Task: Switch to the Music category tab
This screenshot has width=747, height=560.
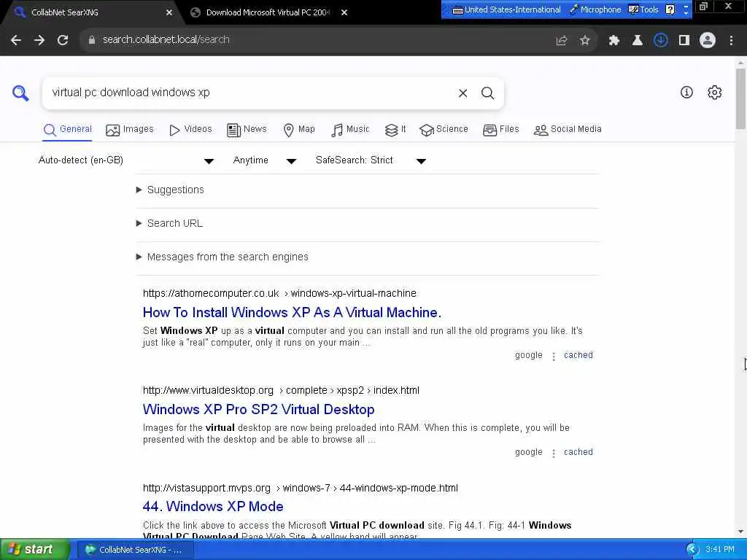Action: point(350,130)
